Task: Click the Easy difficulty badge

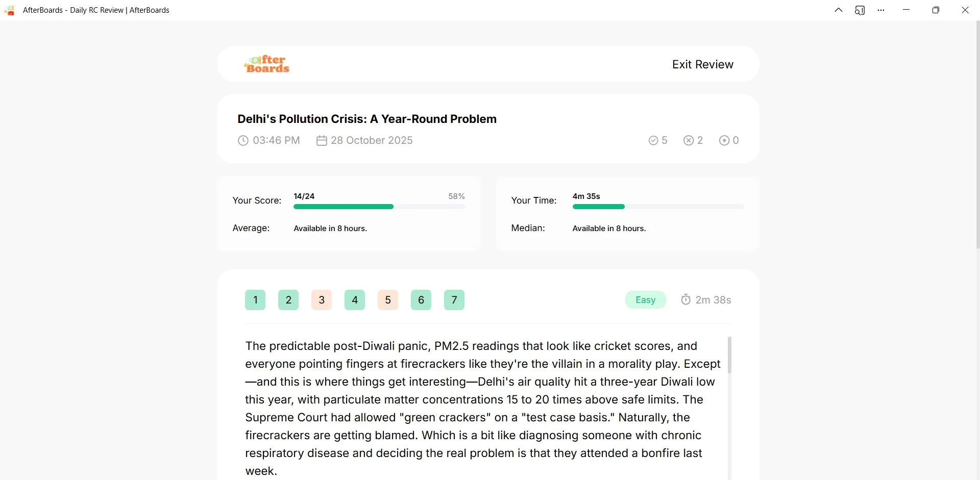Action: 646,300
